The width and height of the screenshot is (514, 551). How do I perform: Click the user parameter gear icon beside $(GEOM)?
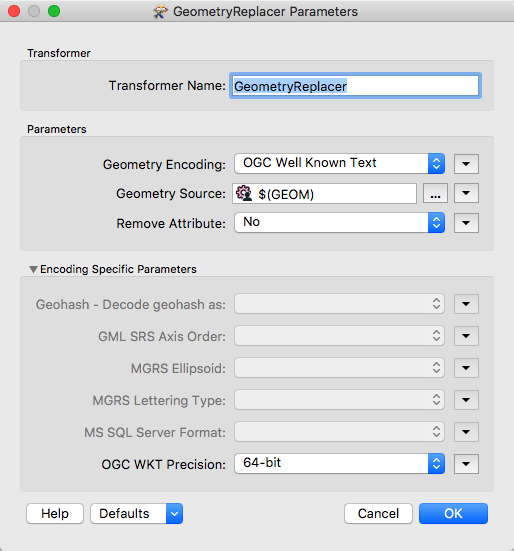click(244, 193)
